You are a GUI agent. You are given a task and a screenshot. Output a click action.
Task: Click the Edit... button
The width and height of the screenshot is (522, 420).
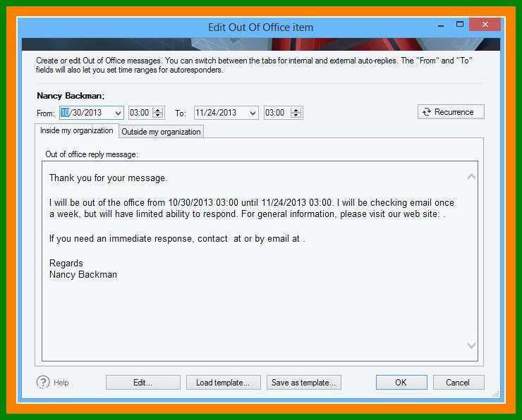[x=142, y=383]
